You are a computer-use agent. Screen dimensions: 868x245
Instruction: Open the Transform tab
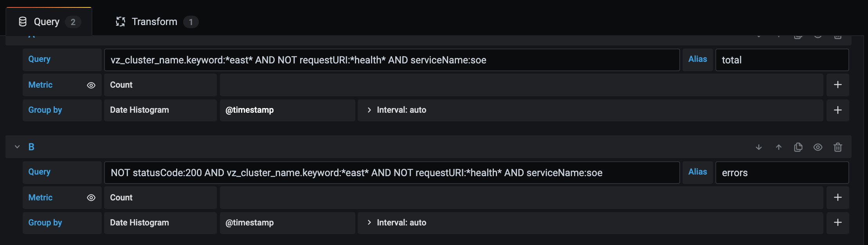click(157, 22)
